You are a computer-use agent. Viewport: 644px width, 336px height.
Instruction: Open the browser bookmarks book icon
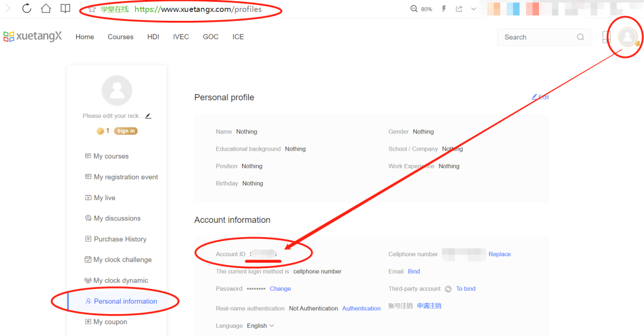[x=65, y=8]
